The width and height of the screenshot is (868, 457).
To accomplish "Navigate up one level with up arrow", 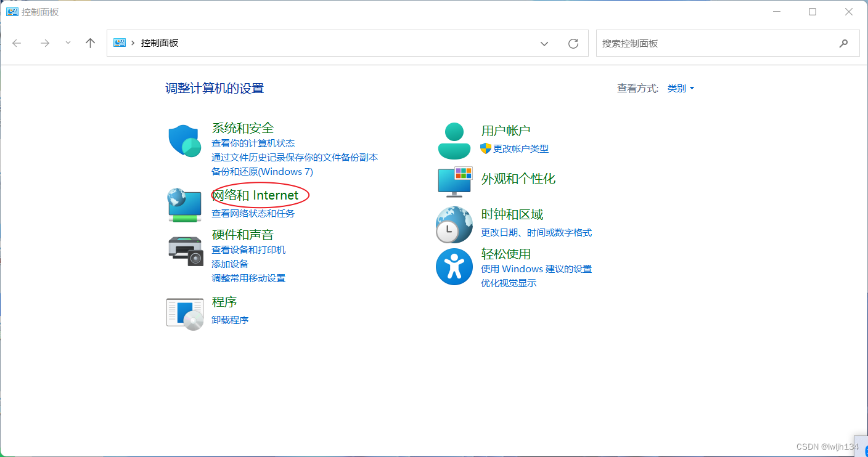I will [91, 43].
